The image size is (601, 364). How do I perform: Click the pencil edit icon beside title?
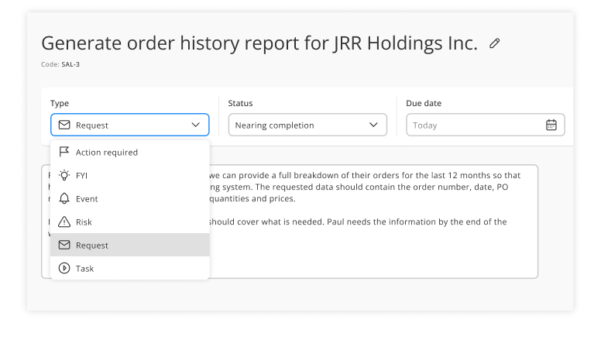click(494, 43)
